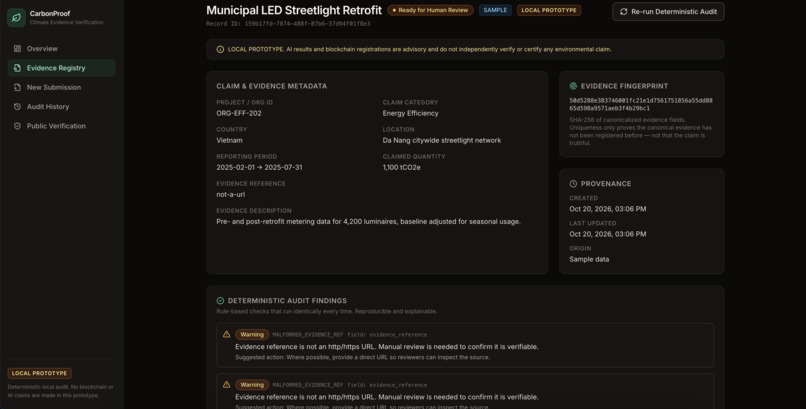Viewport: 806px width, 409px height.
Task: Click the SAMPLE badge
Action: (x=495, y=10)
